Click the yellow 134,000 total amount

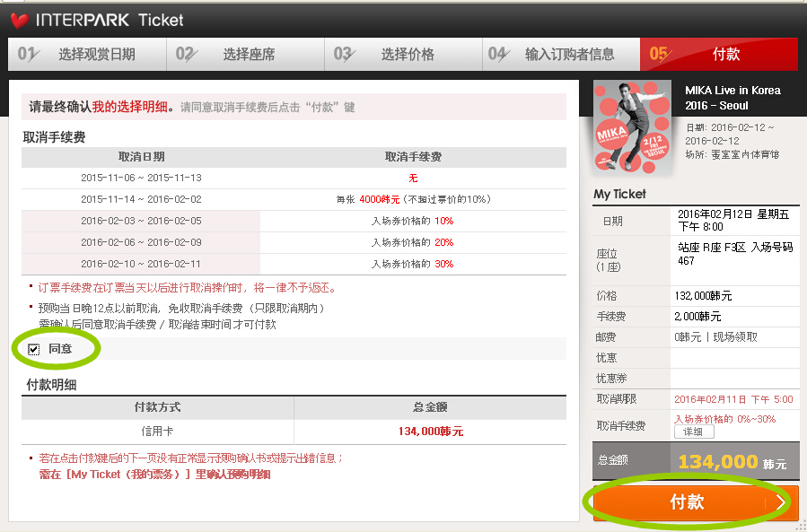click(718, 462)
